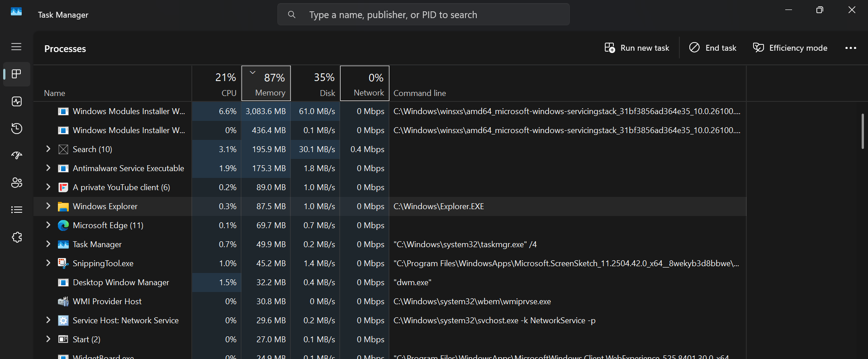
Task: Expand the private YouTube client group
Action: (x=48, y=187)
